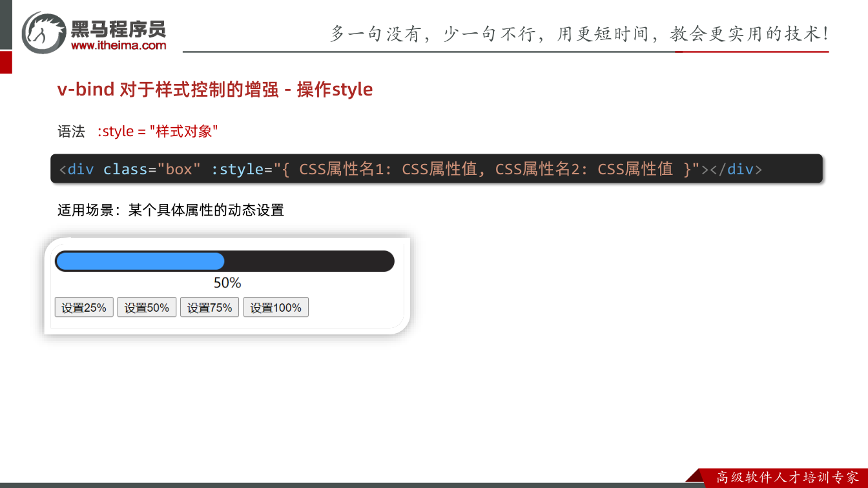Choose the 设置75% button
This screenshot has height=488, width=868.
pos(210,307)
